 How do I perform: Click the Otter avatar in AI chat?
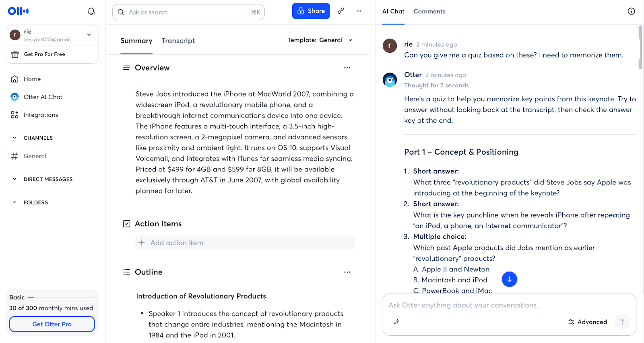click(x=390, y=80)
